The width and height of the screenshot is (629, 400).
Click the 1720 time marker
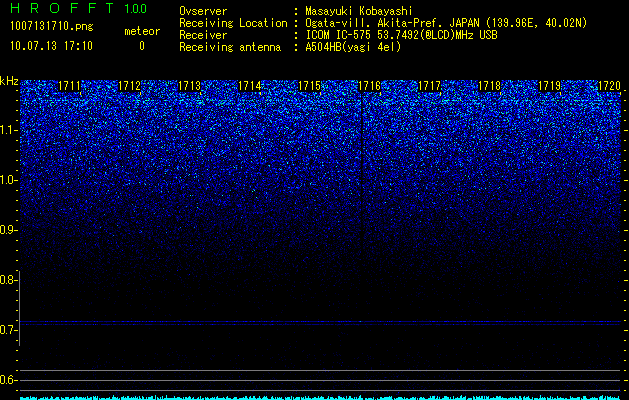click(610, 86)
